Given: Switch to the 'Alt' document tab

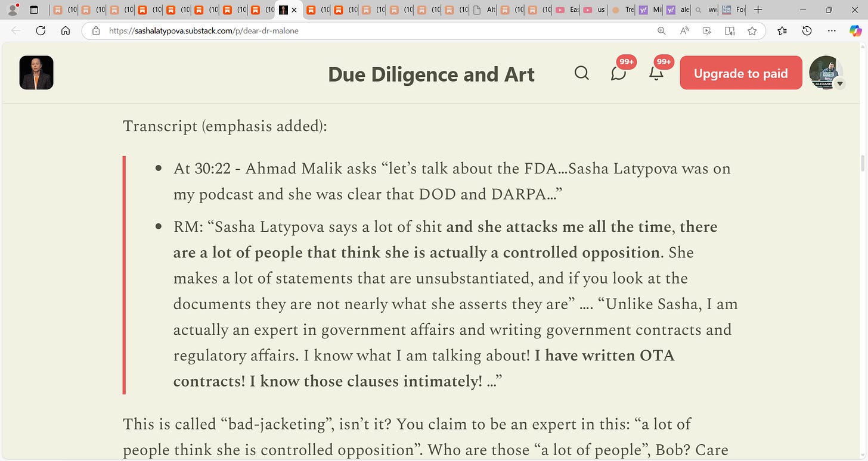Looking at the screenshot, I should tap(484, 10).
